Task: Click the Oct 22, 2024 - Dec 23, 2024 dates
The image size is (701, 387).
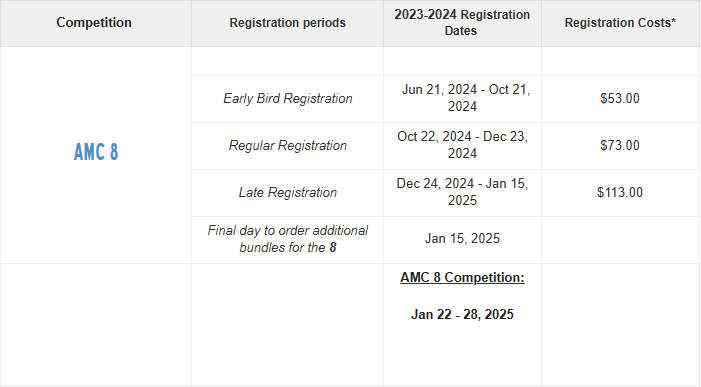Action: pos(462,145)
